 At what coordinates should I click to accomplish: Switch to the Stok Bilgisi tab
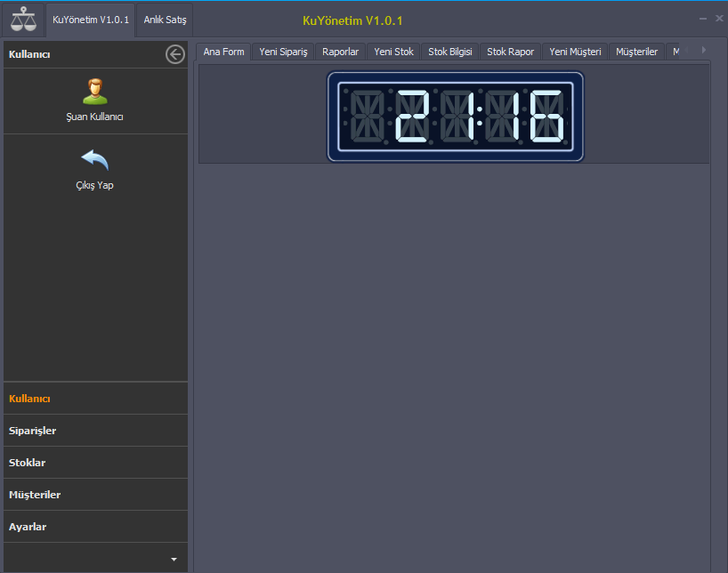[x=449, y=52]
